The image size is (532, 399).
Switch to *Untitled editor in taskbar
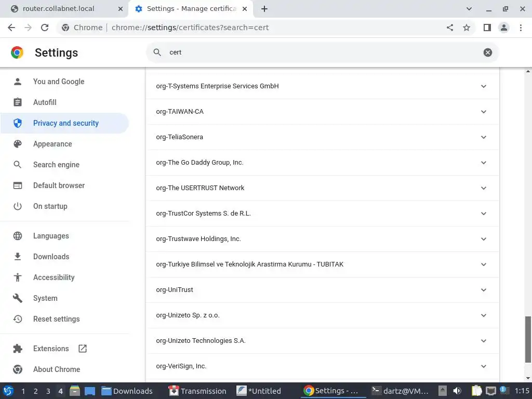tap(259, 391)
